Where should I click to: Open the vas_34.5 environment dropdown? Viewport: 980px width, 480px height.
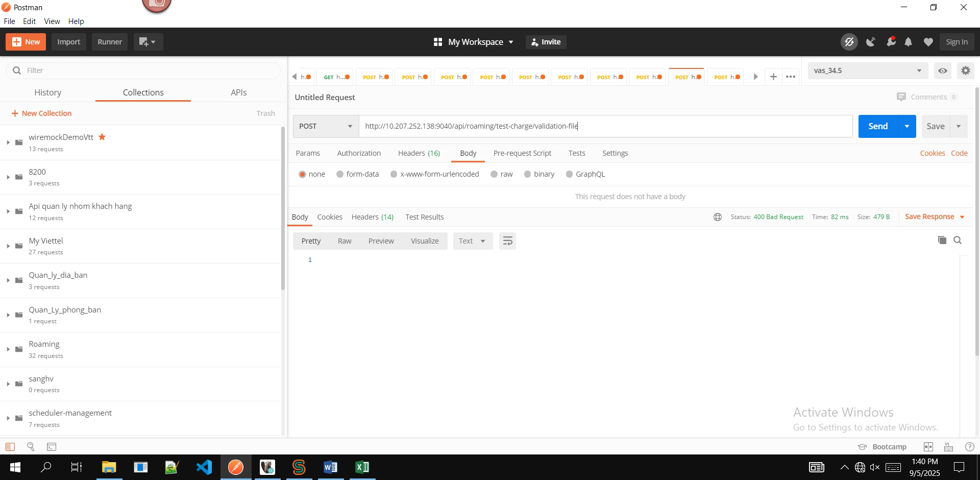pyautogui.click(x=868, y=71)
